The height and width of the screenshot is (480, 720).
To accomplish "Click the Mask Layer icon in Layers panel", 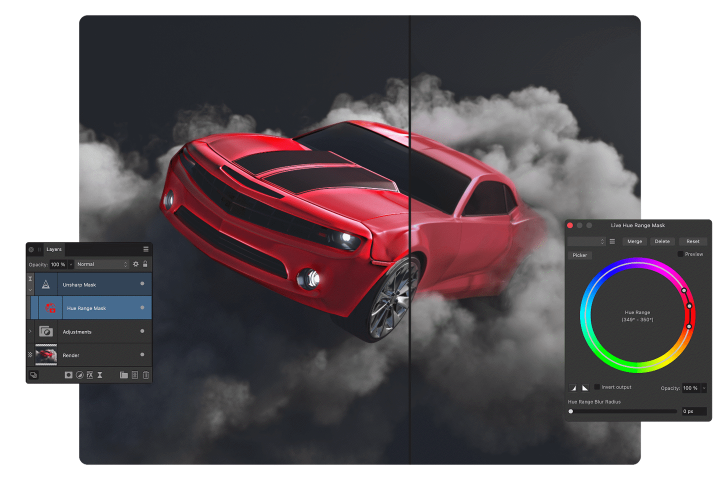I will click(68, 375).
